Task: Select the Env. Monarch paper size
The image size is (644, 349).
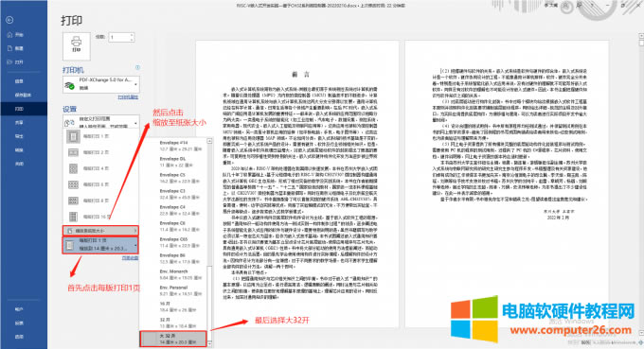Action: click(x=173, y=274)
